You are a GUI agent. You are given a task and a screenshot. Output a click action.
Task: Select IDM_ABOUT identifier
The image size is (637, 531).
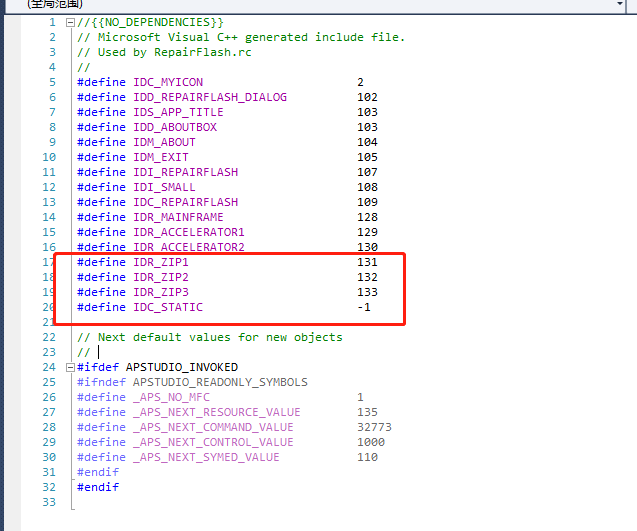point(164,143)
